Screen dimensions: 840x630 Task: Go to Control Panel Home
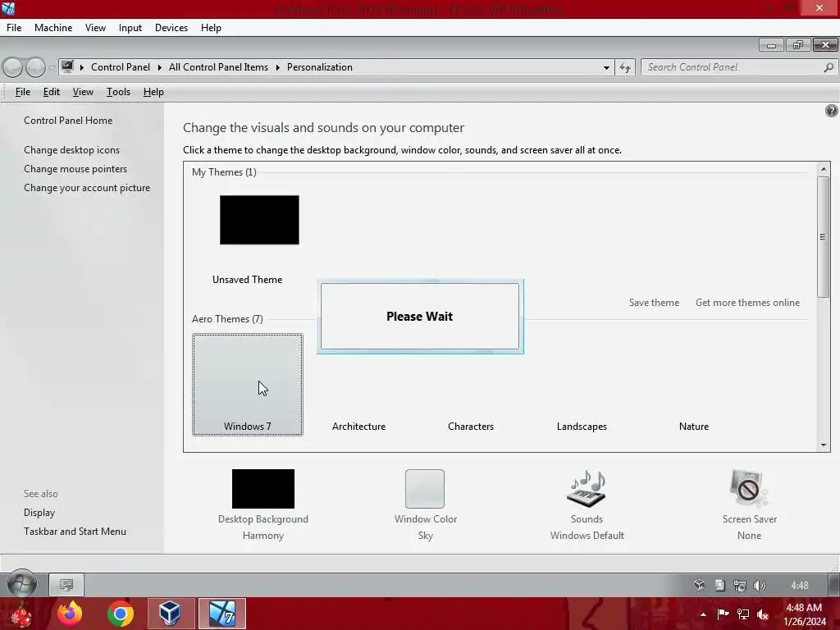(68, 121)
